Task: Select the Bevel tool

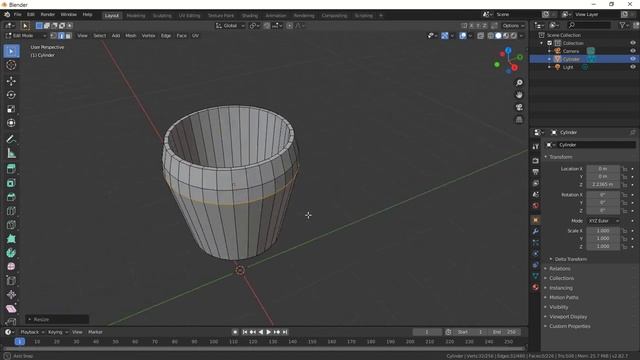Action: click(x=11, y=197)
